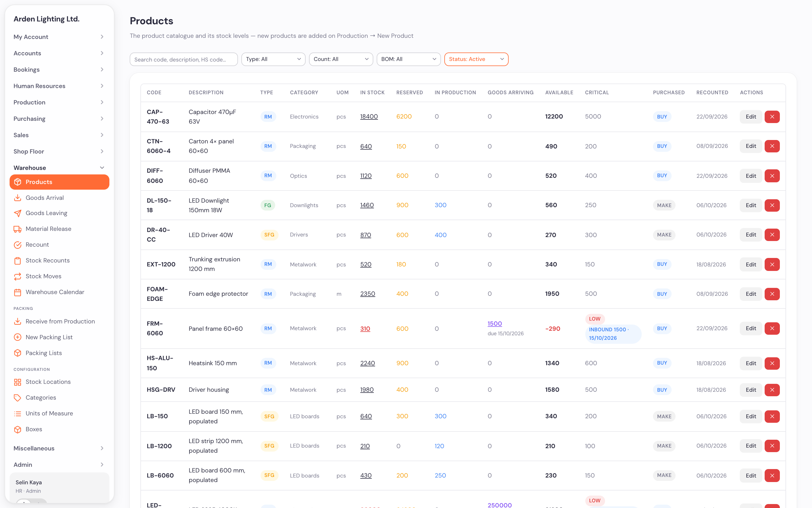
Task: Remove the LB-1200 row using red X
Action: coord(772,446)
